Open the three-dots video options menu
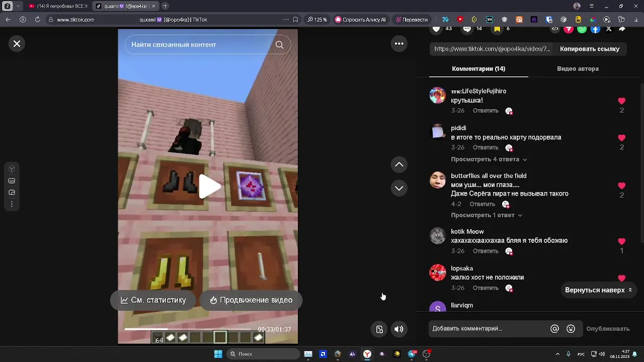The image size is (644, 362). (399, 44)
